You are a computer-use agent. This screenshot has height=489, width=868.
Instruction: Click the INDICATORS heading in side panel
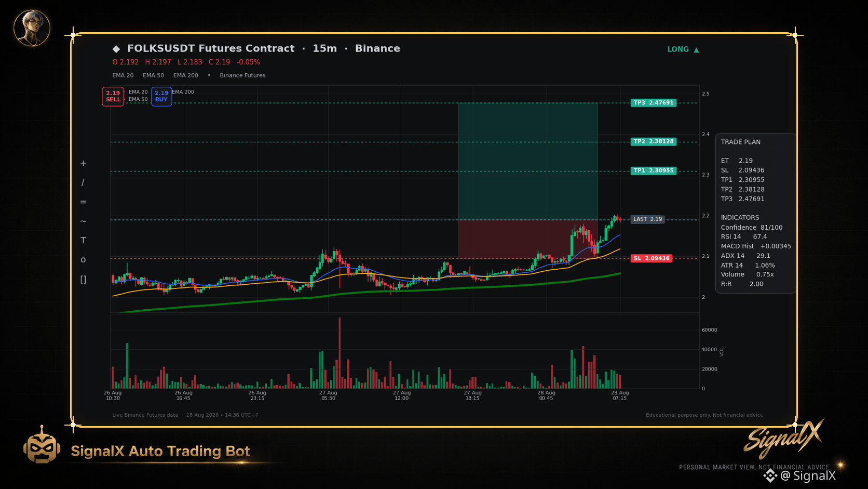[x=740, y=218]
